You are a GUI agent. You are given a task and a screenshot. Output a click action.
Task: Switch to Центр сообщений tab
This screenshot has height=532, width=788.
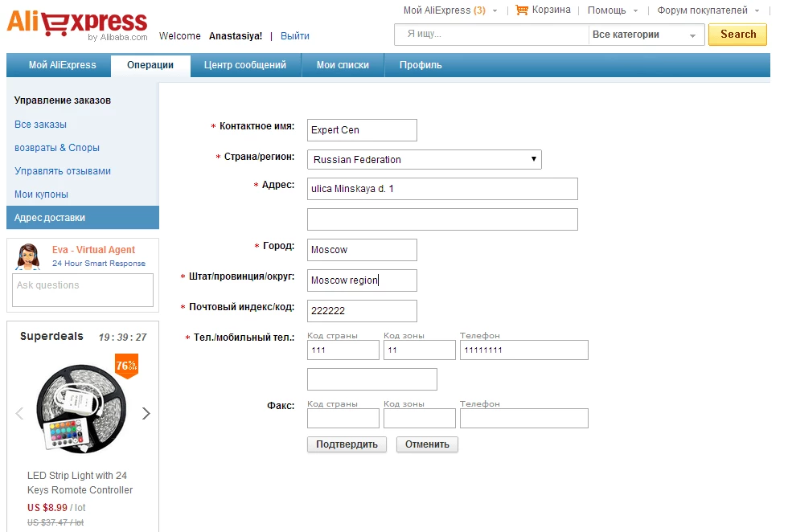(245, 65)
